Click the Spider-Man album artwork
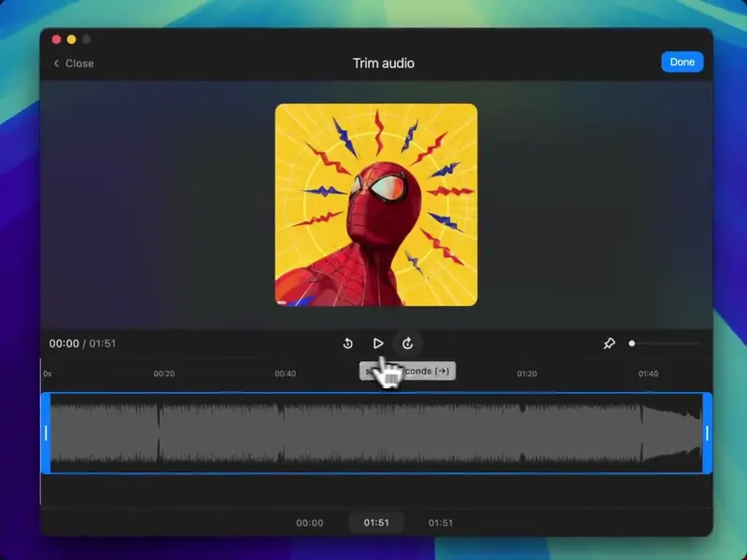Screen dimensions: 747x560 [x=376, y=204]
